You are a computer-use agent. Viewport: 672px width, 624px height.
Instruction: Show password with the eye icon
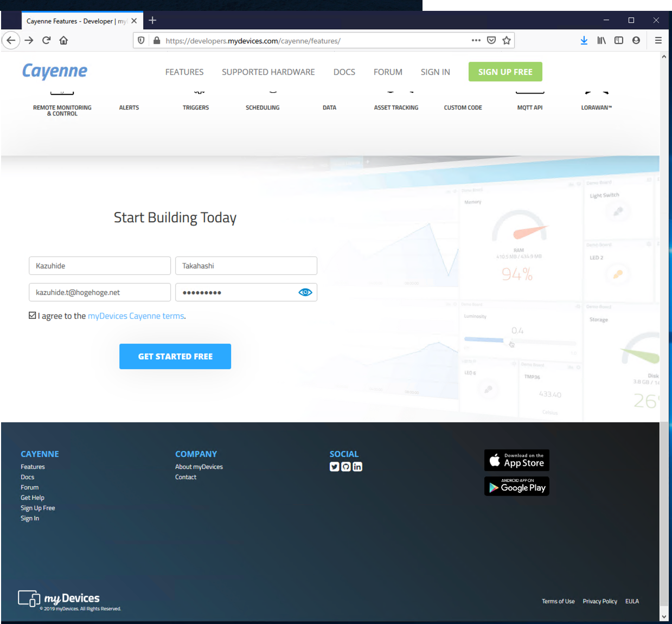tap(305, 292)
